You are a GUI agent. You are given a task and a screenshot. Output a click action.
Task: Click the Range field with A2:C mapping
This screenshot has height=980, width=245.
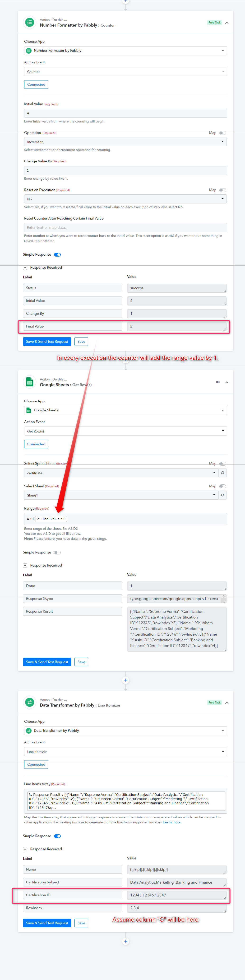point(125,519)
